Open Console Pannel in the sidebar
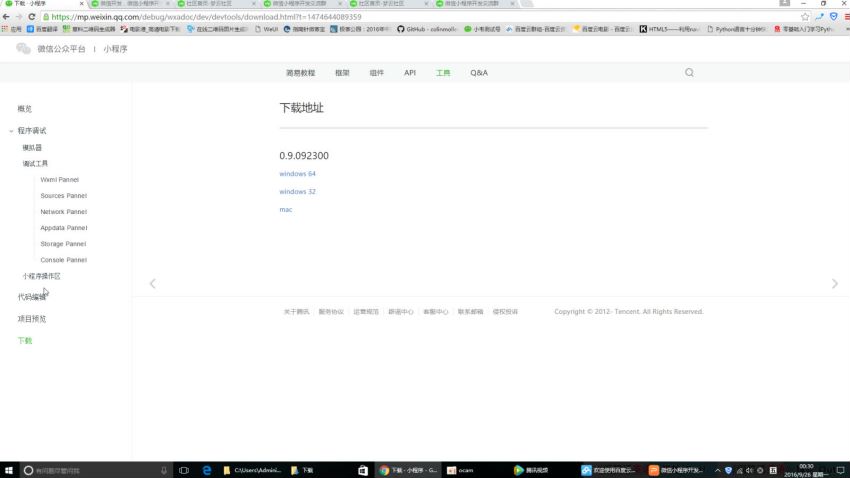Screen dimensions: 850x478 click(x=63, y=260)
